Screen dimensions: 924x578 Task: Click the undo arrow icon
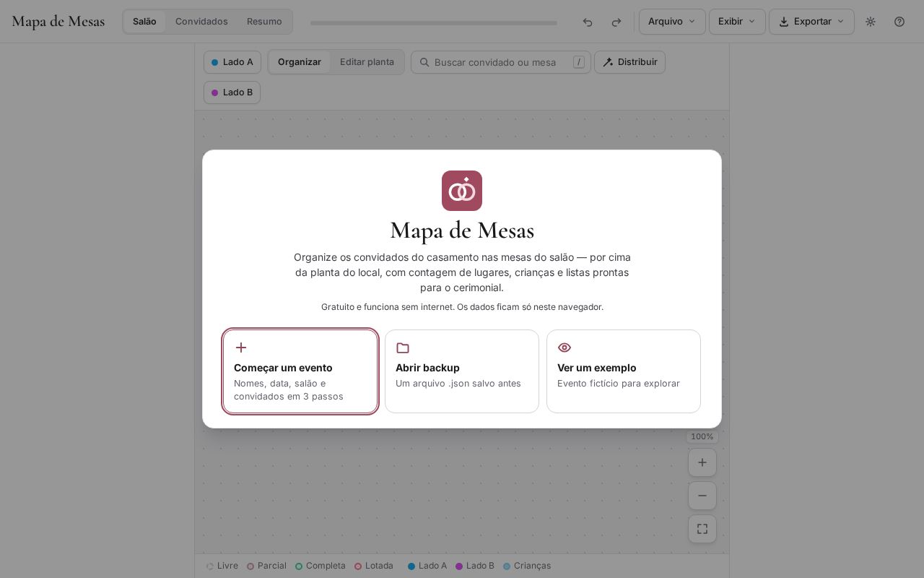pos(588,22)
